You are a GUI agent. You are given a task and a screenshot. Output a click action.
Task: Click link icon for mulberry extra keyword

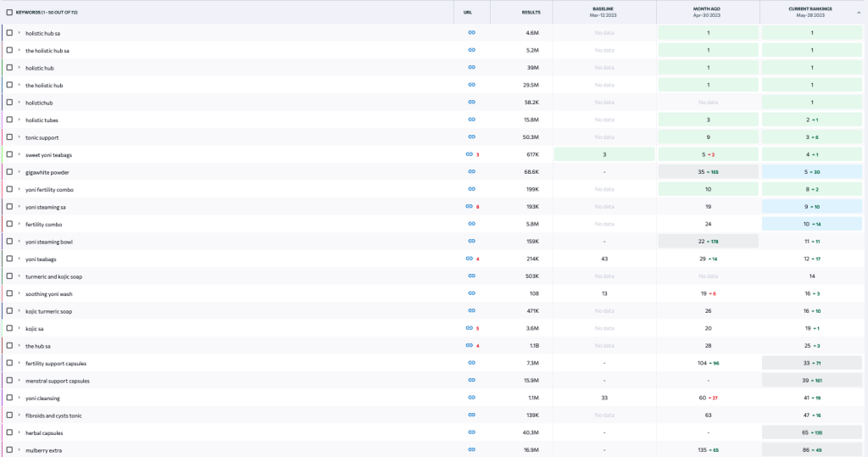[x=471, y=450]
